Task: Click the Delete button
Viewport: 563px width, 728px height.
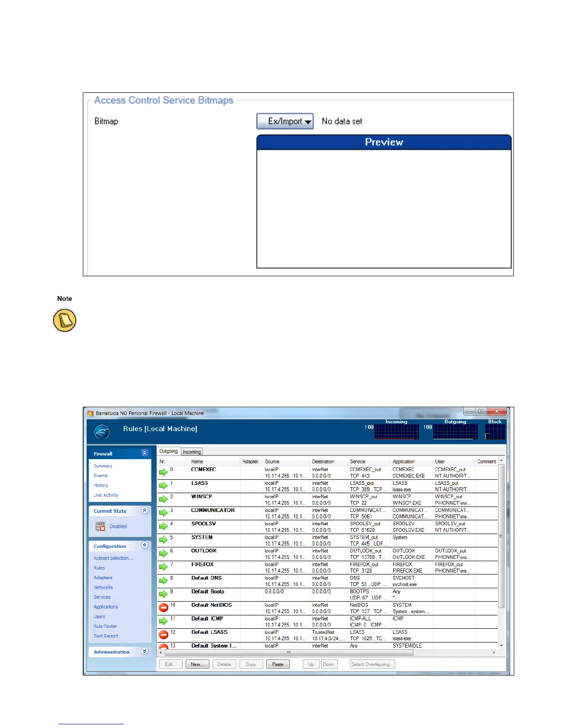Action: (224, 664)
